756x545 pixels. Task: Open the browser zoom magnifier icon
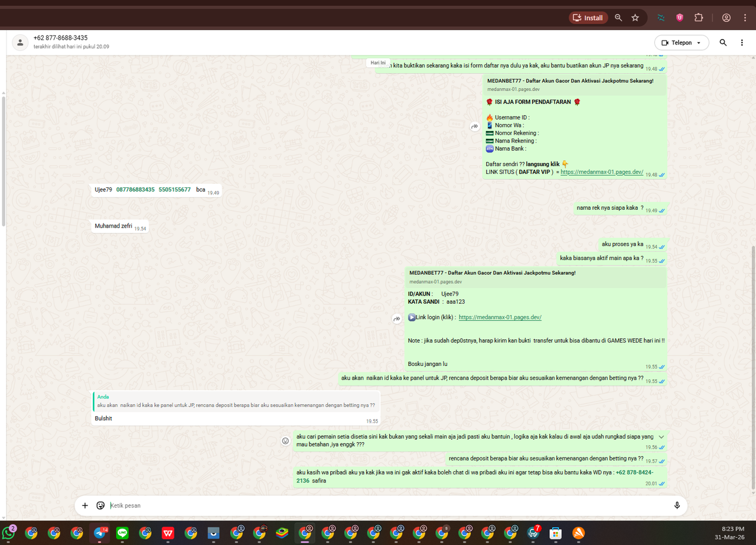618,18
